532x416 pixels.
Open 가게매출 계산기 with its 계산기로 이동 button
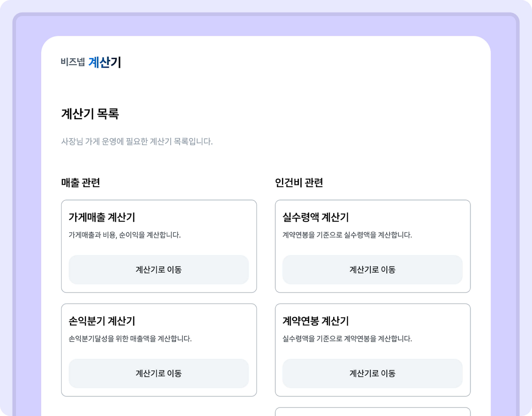(x=159, y=270)
